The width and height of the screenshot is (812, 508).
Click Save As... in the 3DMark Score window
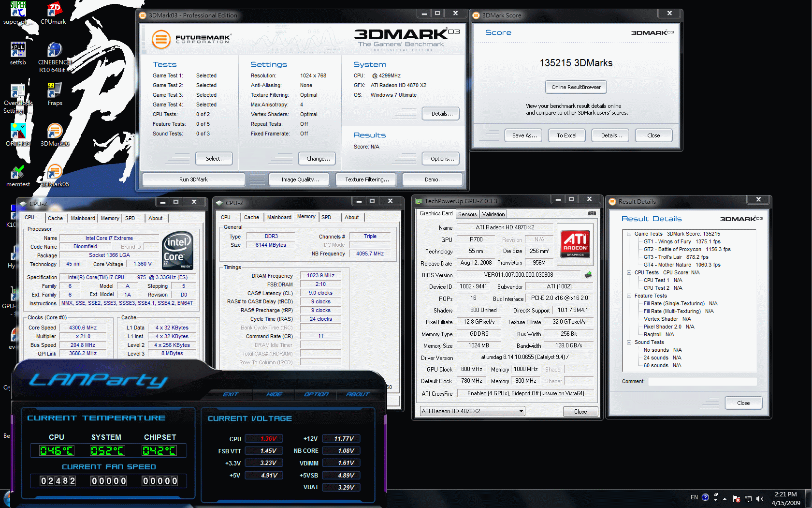click(x=524, y=135)
